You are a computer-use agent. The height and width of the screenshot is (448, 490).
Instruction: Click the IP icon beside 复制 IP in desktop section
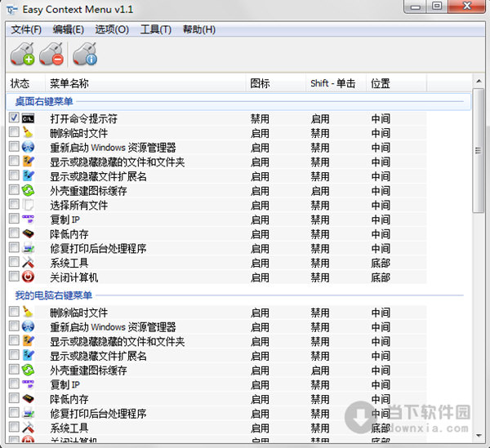[x=28, y=219]
